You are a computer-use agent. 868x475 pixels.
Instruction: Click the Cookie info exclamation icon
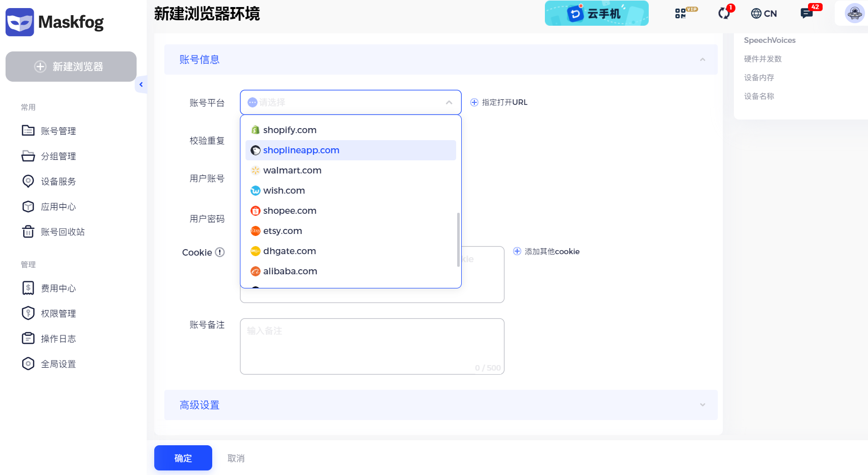coord(220,252)
